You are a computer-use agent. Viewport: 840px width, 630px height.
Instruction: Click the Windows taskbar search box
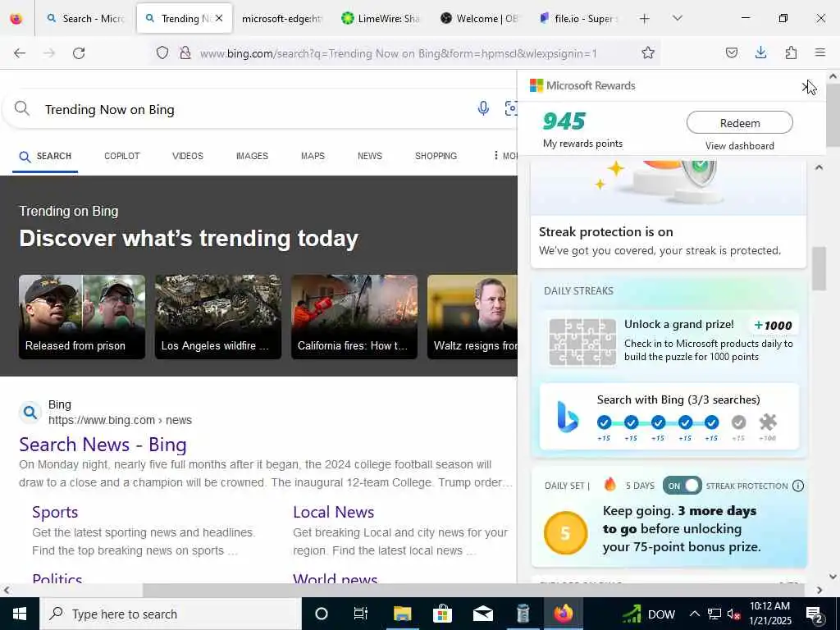point(171,614)
